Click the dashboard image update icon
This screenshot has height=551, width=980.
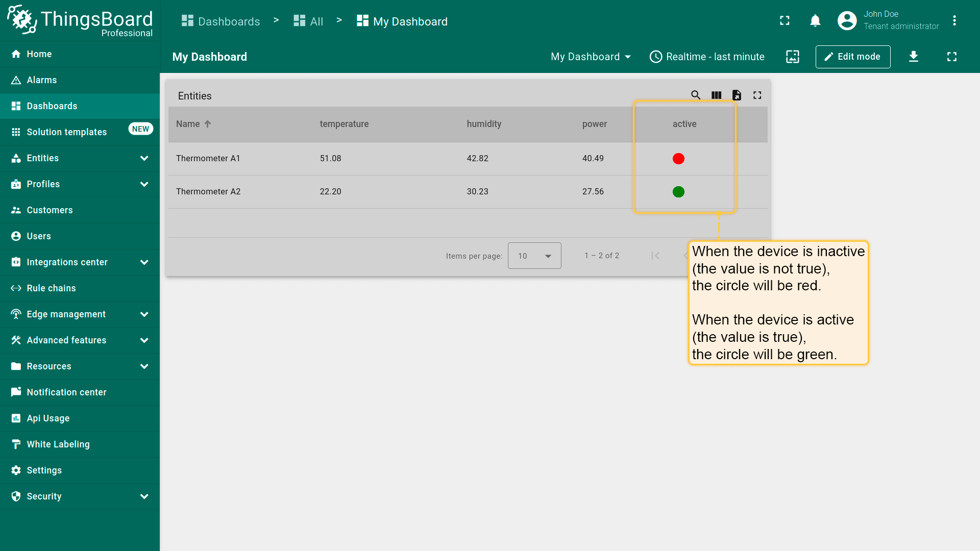[x=792, y=57]
